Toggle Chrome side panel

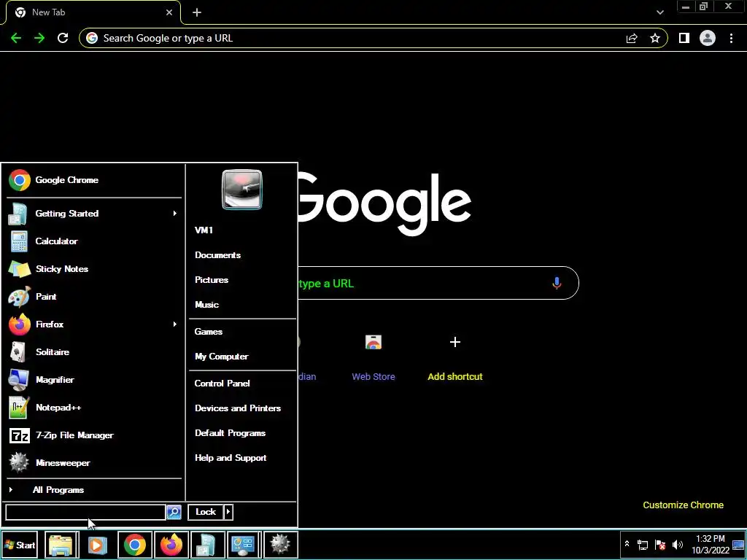click(x=684, y=38)
